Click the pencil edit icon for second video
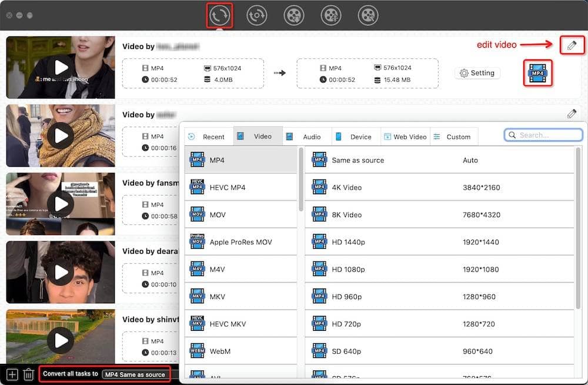 click(x=572, y=114)
